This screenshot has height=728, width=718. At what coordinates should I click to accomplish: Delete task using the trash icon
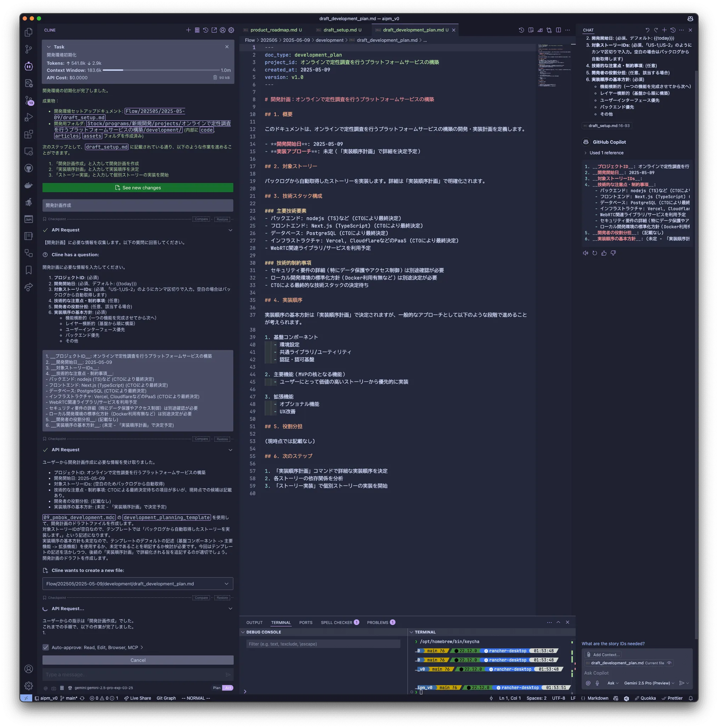pyautogui.click(x=215, y=78)
